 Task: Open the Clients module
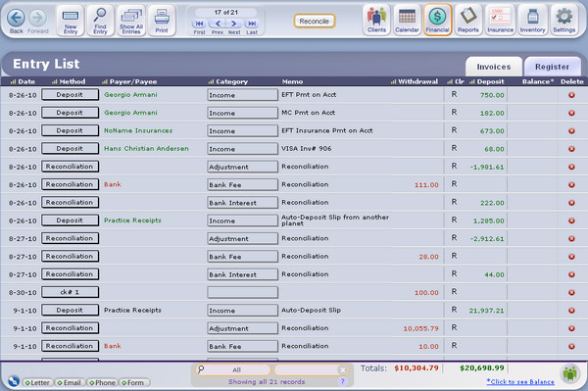point(376,21)
